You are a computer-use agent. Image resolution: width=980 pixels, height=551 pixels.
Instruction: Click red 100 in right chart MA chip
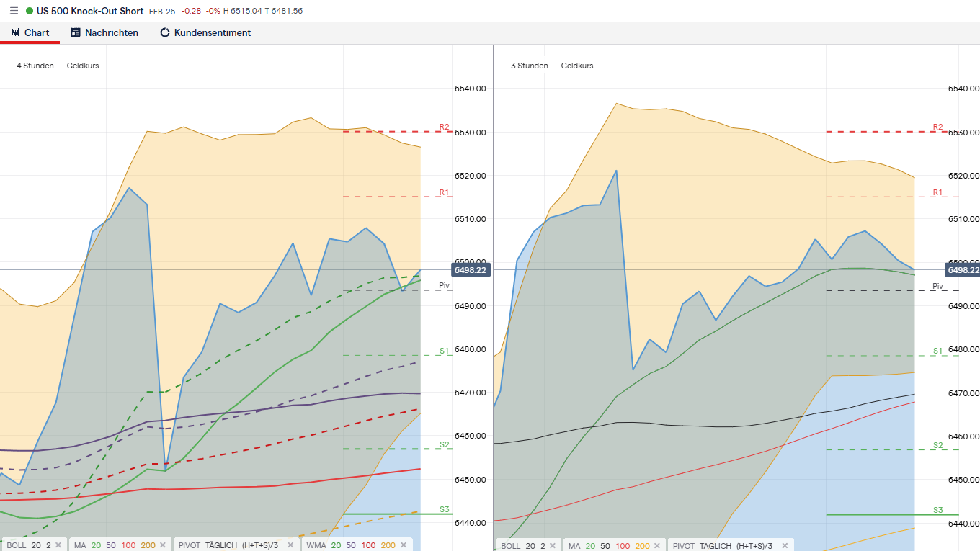point(623,545)
